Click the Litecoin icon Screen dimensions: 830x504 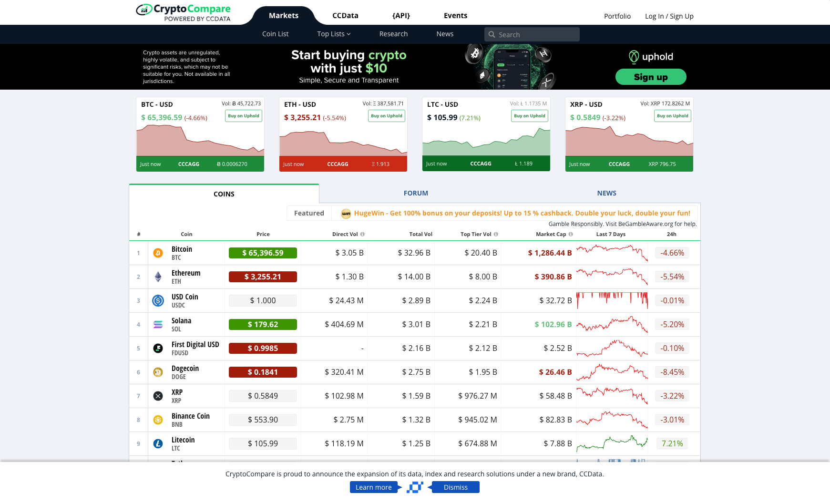coord(158,444)
